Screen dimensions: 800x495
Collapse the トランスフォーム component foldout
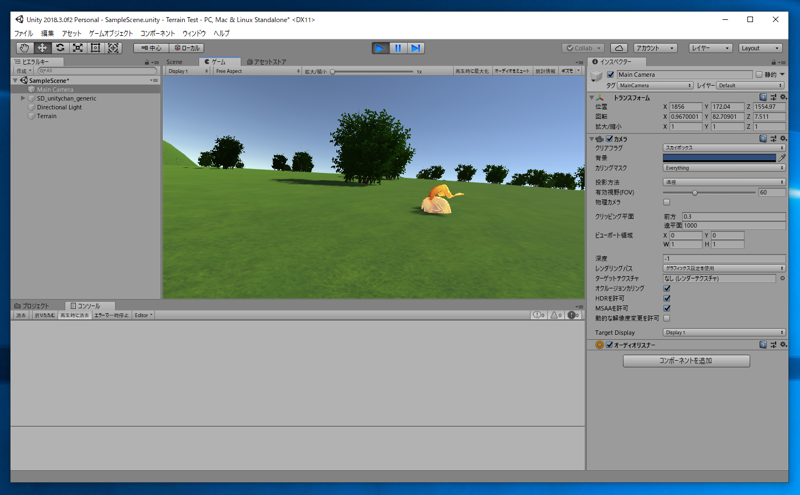pos(592,97)
